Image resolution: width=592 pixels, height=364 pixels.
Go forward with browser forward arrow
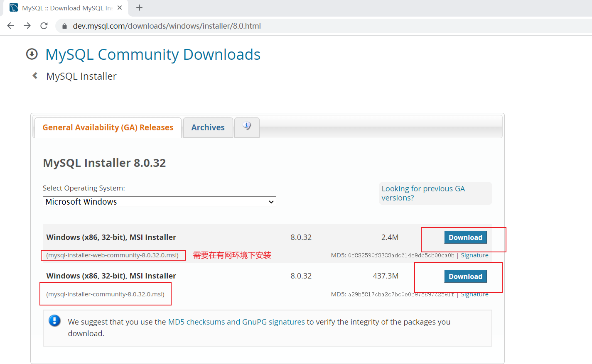click(27, 26)
